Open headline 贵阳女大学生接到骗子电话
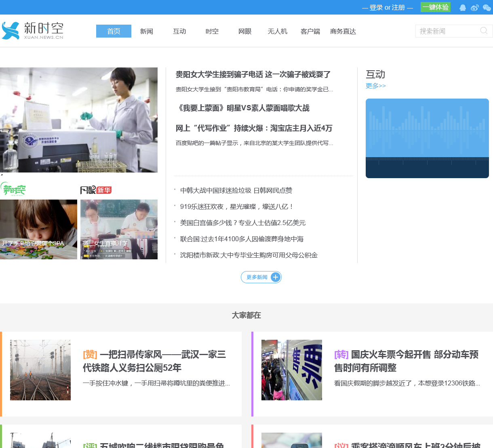This screenshot has height=448, width=493. click(x=253, y=74)
